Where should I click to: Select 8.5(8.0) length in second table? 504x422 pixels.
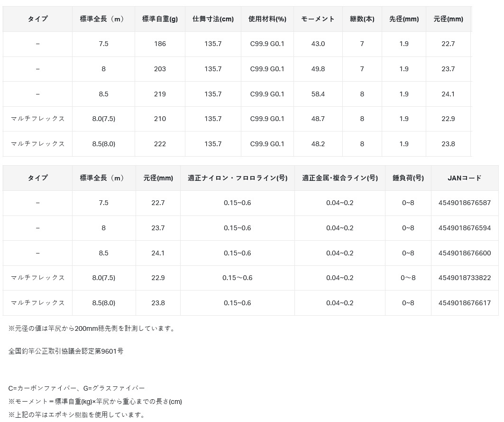(103, 303)
